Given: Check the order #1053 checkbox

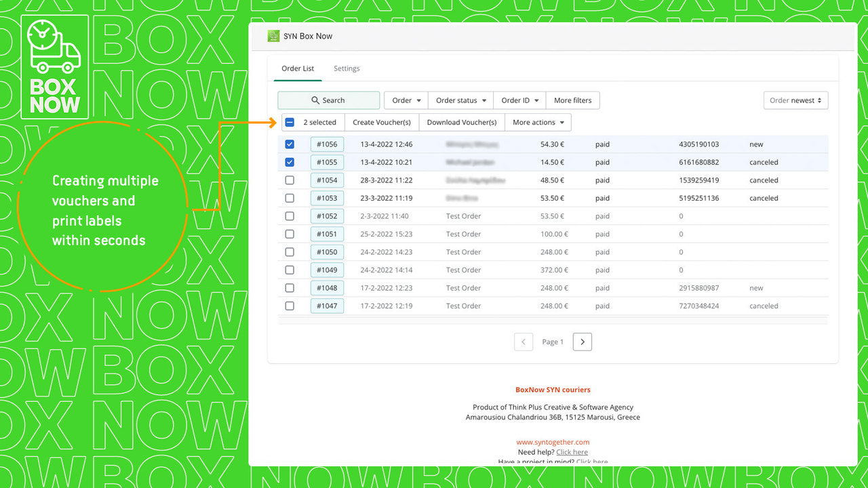Looking at the screenshot, I should (x=290, y=198).
